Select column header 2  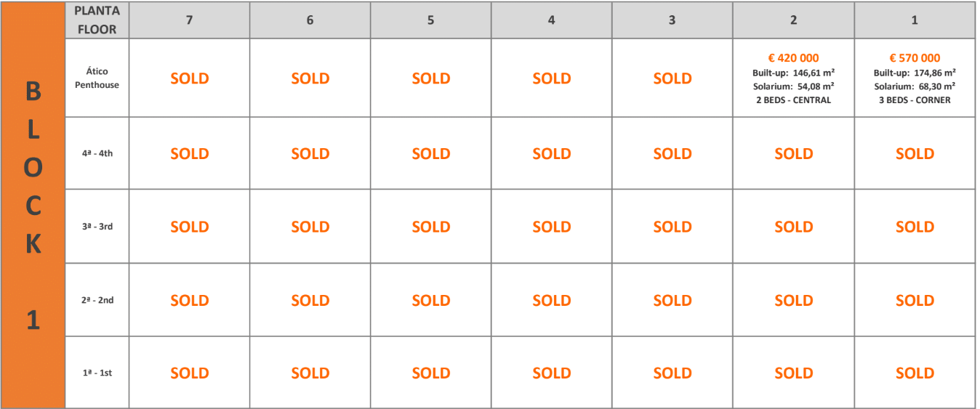coord(793,20)
